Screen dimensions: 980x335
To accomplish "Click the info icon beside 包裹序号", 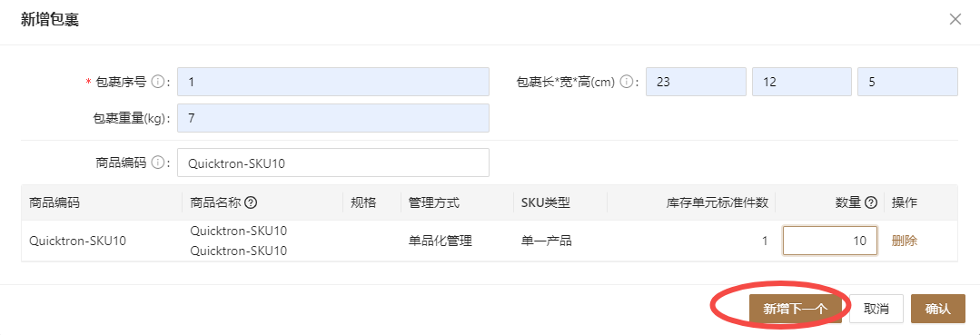I will coord(157,82).
